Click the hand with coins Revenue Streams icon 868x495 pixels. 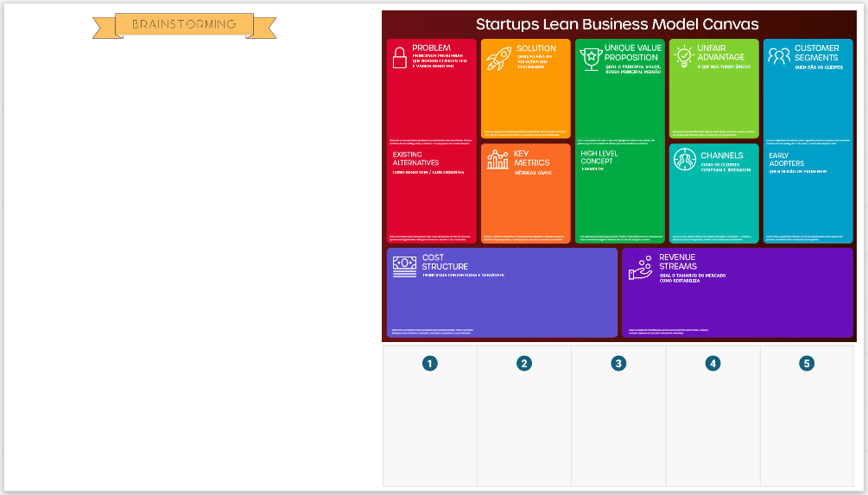point(640,267)
